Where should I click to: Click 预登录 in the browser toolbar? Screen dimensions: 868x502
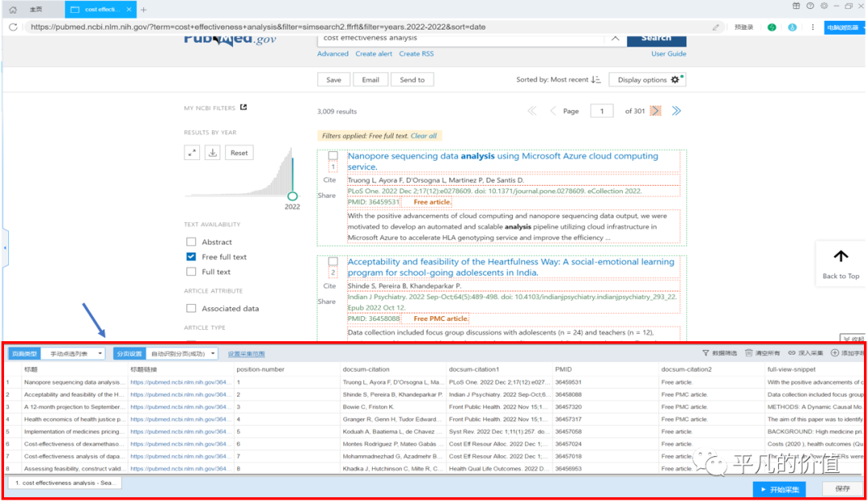coord(743,27)
